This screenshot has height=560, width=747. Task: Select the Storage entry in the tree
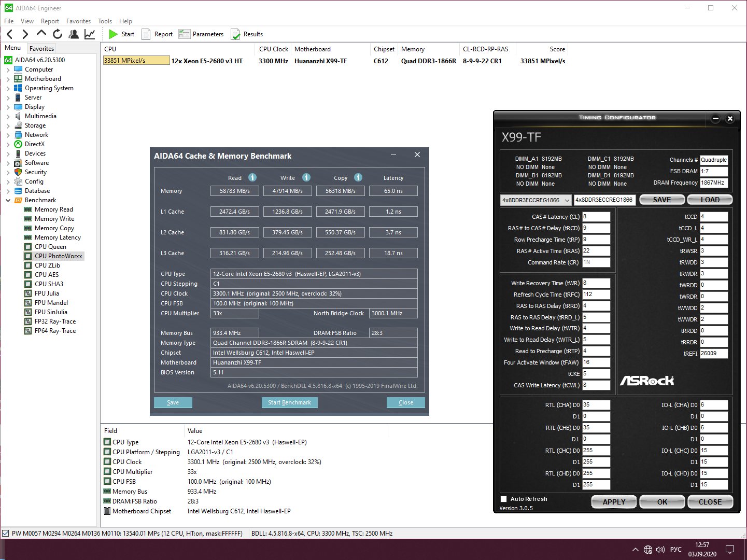[x=35, y=125]
